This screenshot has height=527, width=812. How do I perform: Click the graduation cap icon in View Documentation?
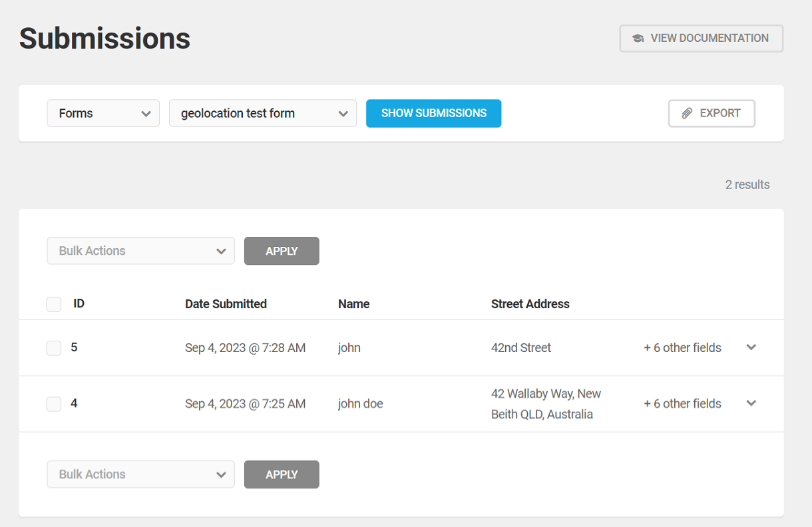click(638, 39)
